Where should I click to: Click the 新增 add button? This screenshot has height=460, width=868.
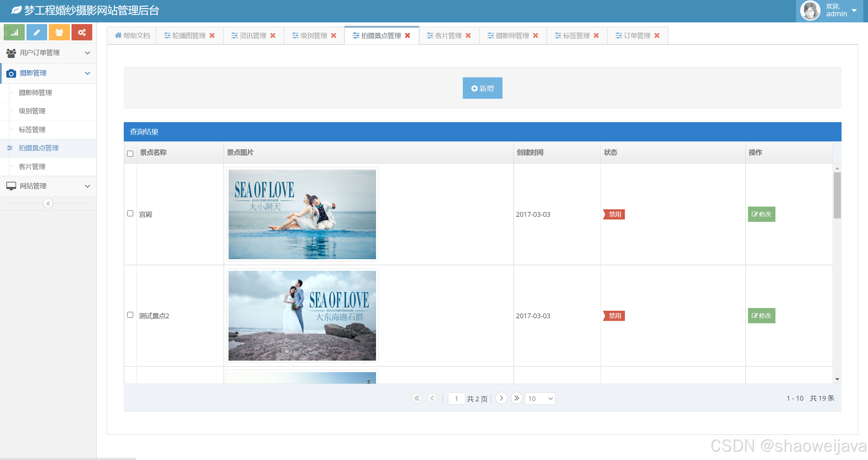pos(482,88)
